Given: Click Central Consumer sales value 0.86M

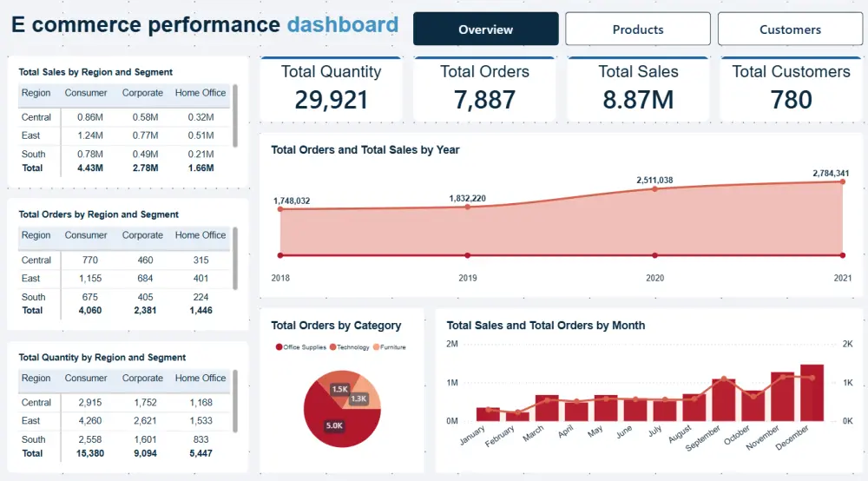Looking at the screenshot, I should pyautogui.click(x=90, y=117).
